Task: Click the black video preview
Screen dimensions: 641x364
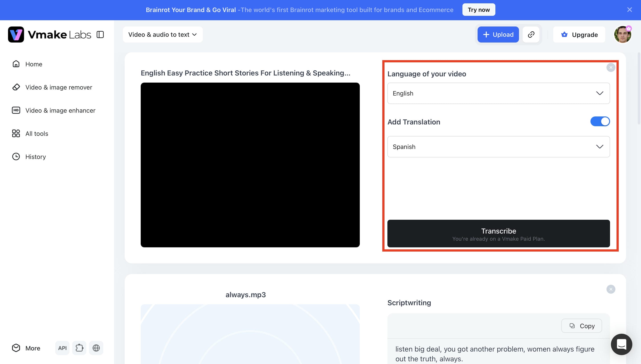Action: [250, 165]
